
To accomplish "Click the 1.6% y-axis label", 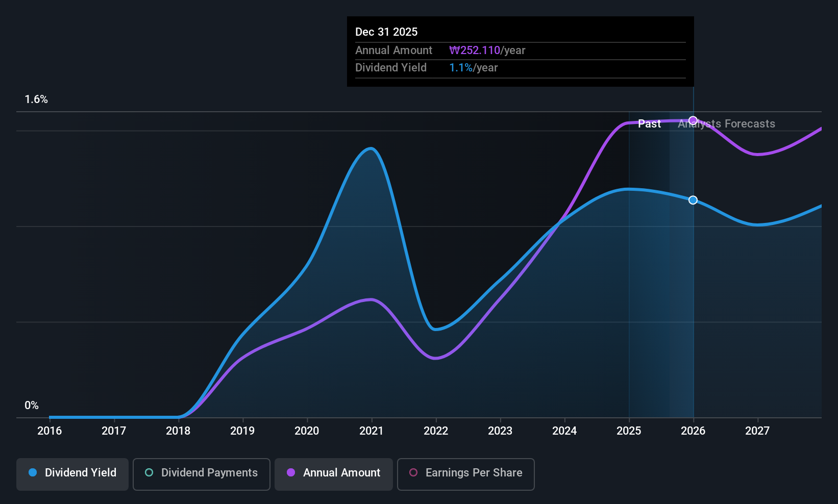I will (36, 99).
